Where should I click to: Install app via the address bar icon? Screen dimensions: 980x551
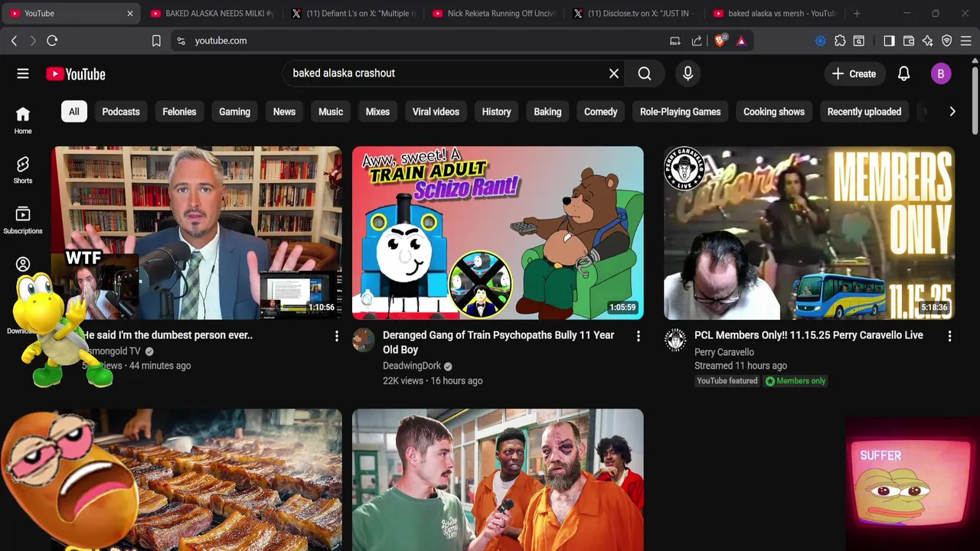coord(675,41)
